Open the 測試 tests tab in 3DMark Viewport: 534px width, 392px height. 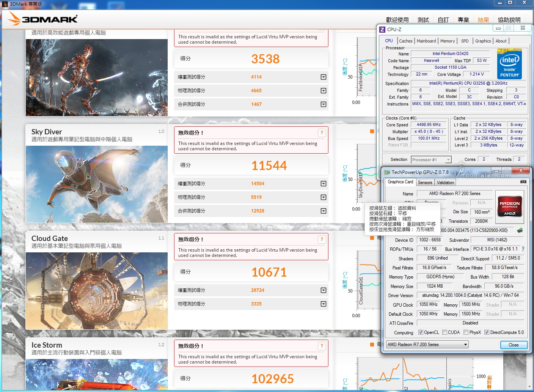pyautogui.click(x=423, y=20)
